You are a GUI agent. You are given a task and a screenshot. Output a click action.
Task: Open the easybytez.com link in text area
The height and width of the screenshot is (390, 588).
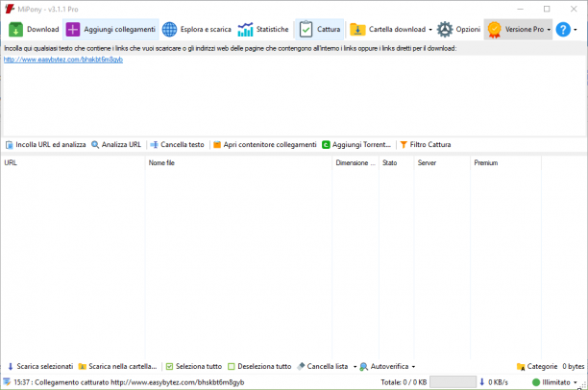pos(63,60)
